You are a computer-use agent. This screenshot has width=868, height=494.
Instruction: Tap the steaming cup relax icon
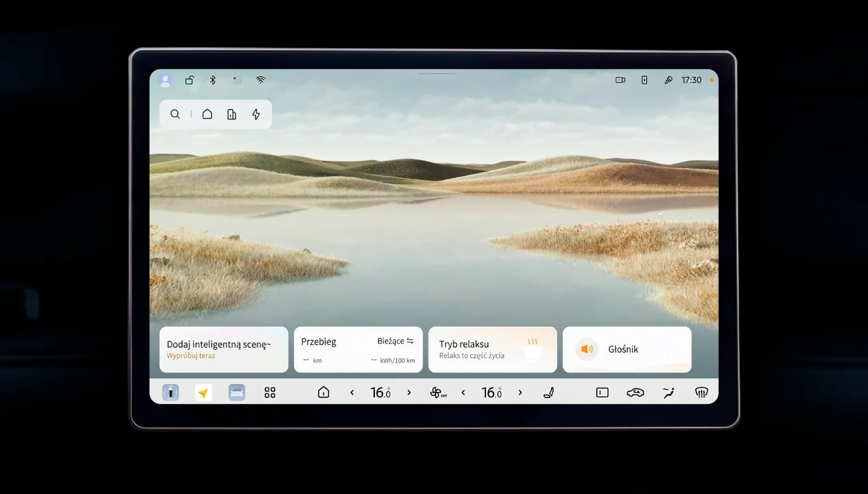533,349
